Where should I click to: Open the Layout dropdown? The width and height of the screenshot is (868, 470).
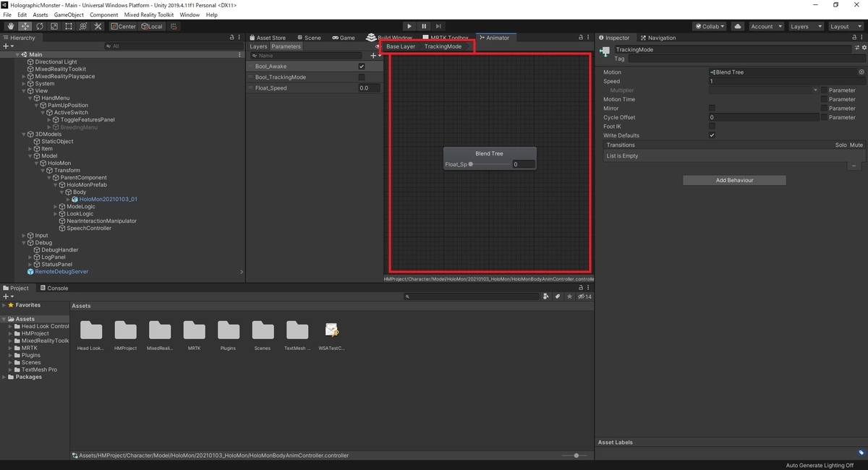[845, 26]
